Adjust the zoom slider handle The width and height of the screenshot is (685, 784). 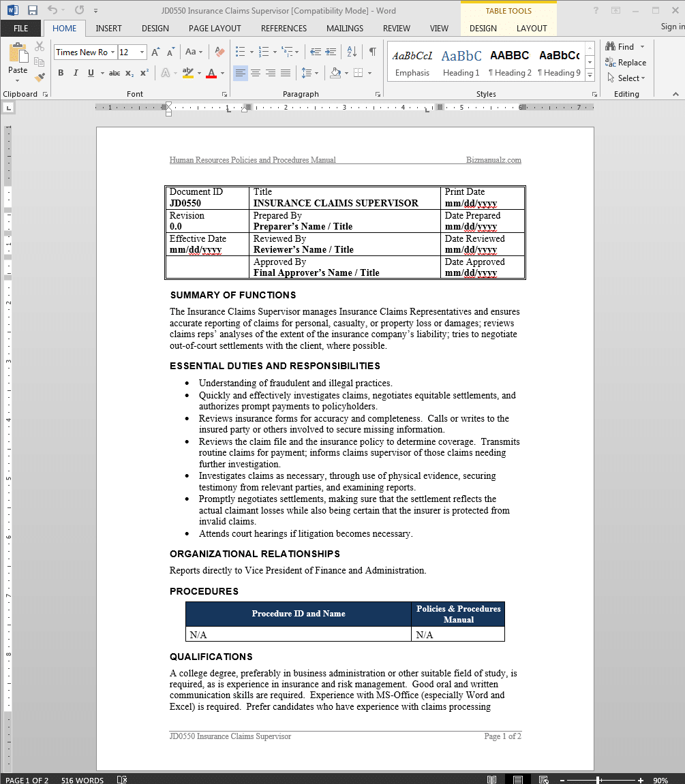coord(598,780)
